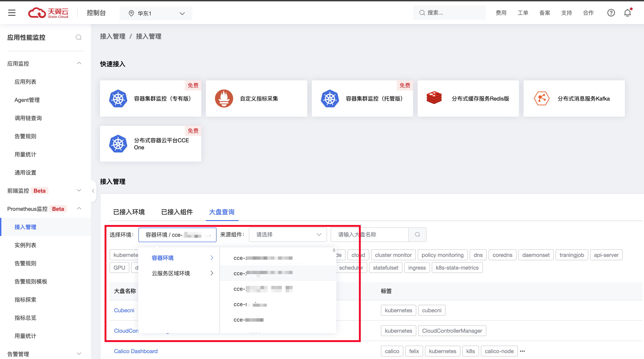Image resolution: width=644 pixels, height=359 pixels.
Task: Open 指标探索 in the sidebar
Action: (25, 300)
